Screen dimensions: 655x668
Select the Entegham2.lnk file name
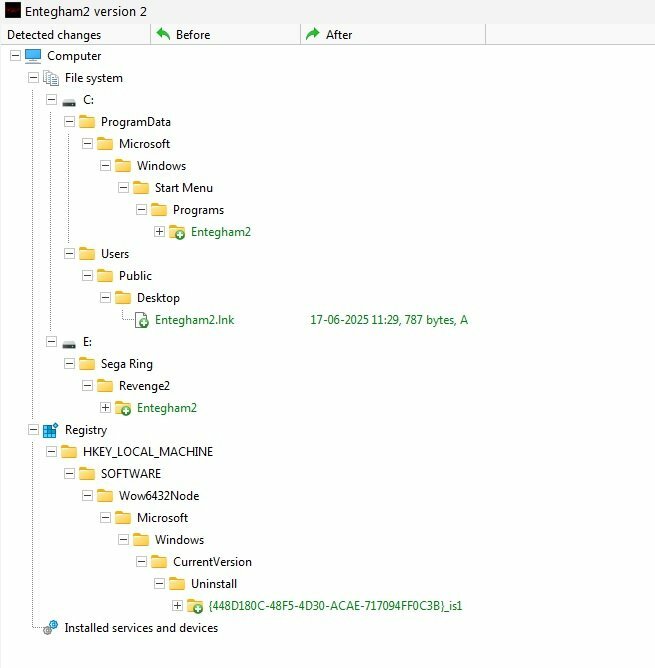(x=194, y=320)
